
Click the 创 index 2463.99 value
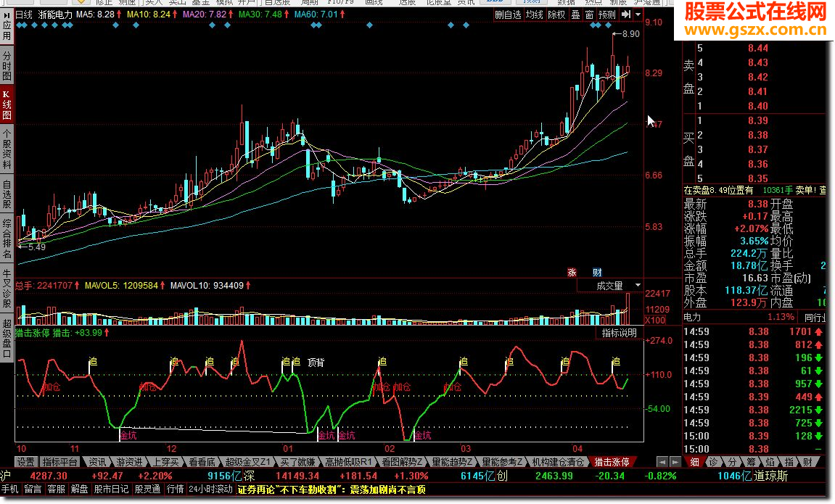tap(554, 476)
